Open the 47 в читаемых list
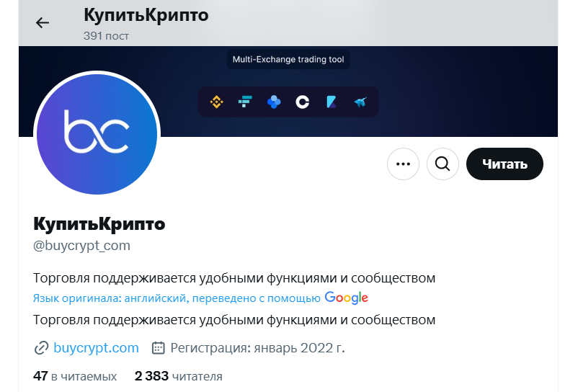The image size is (578, 392). pyautogui.click(x=75, y=376)
